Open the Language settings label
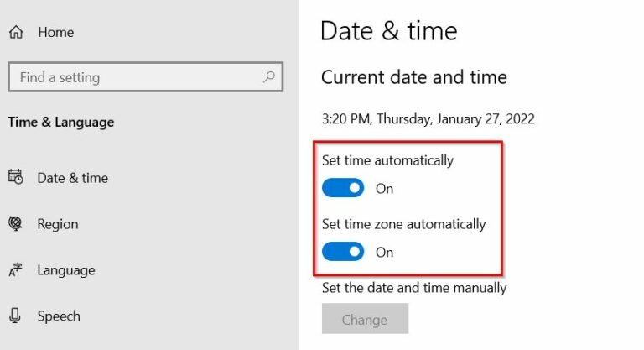 66,270
